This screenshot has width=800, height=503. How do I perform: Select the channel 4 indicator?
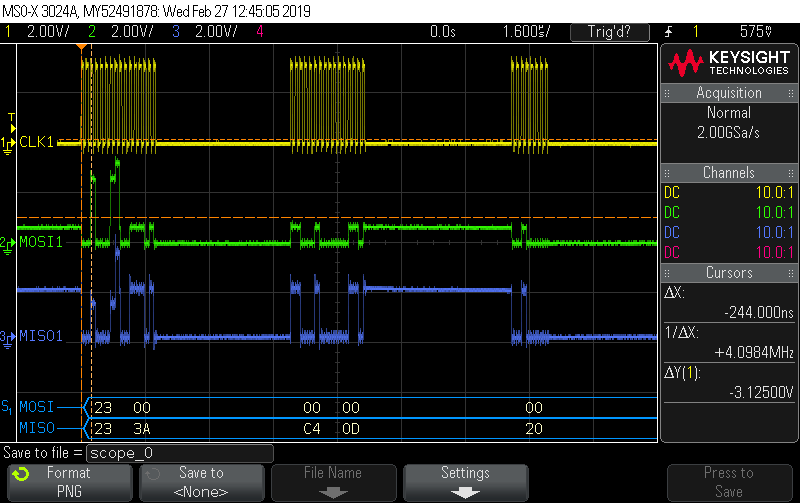click(260, 32)
